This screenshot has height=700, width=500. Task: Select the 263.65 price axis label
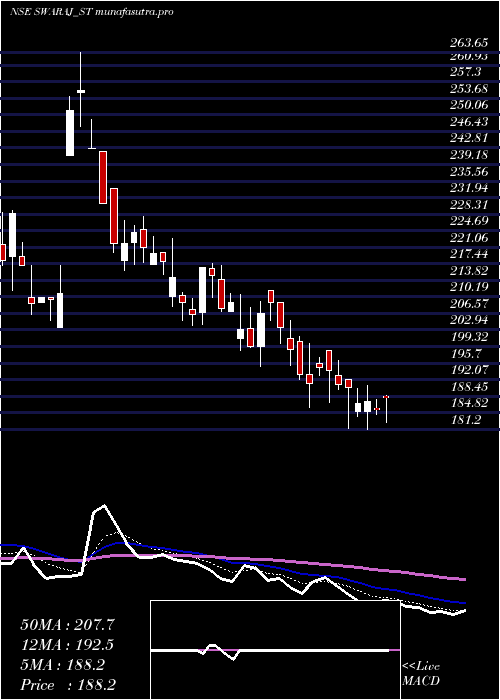467,43
